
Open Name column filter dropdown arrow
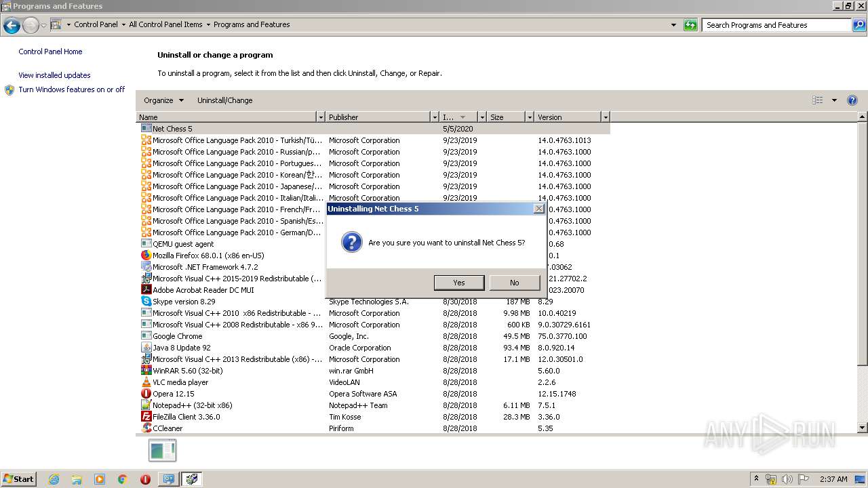pos(321,117)
